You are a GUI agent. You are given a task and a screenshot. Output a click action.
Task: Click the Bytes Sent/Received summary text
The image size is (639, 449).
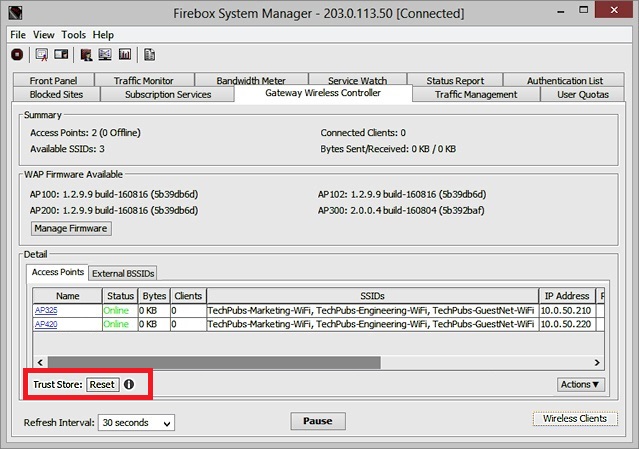click(x=388, y=149)
